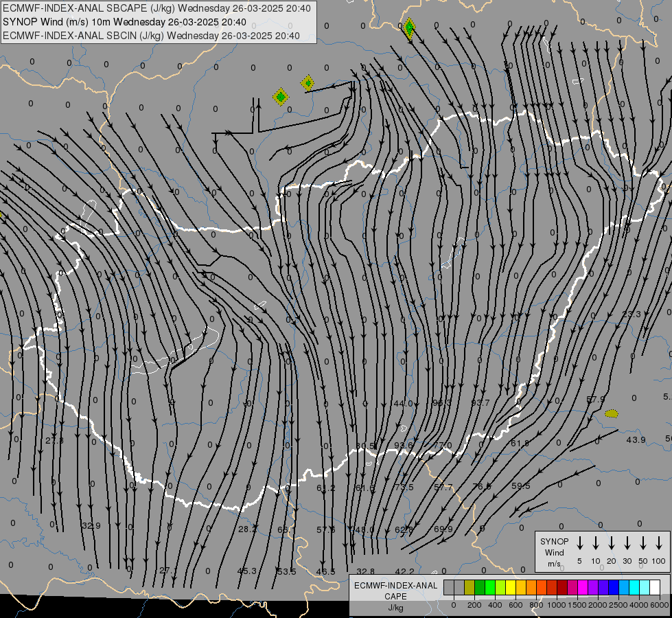672x618 pixels.
Task: Click the 4000 tick label on the CAPE scale
Action: 640,605
